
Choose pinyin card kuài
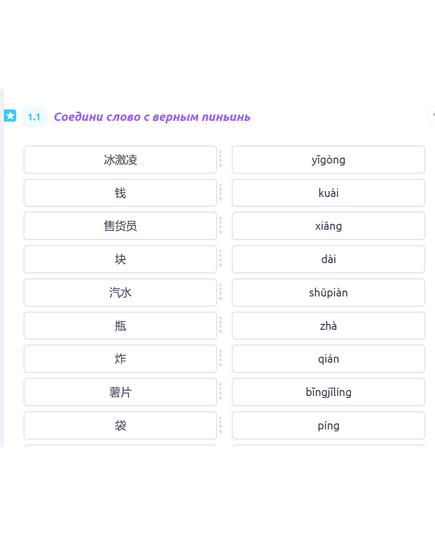pyautogui.click(x=328, y=193)
